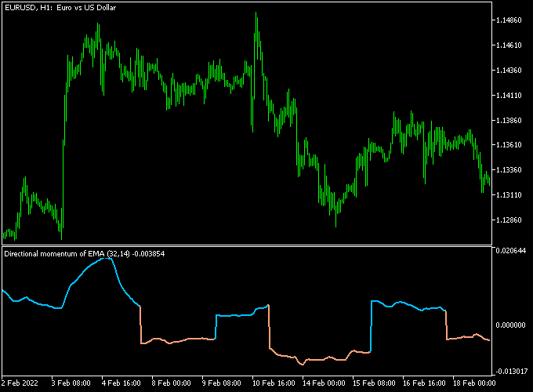The height and width of the screenshot is (392, 533).
Task: Click the 8 Feb 00:00 time label
Action: click(x=172, y=383)
